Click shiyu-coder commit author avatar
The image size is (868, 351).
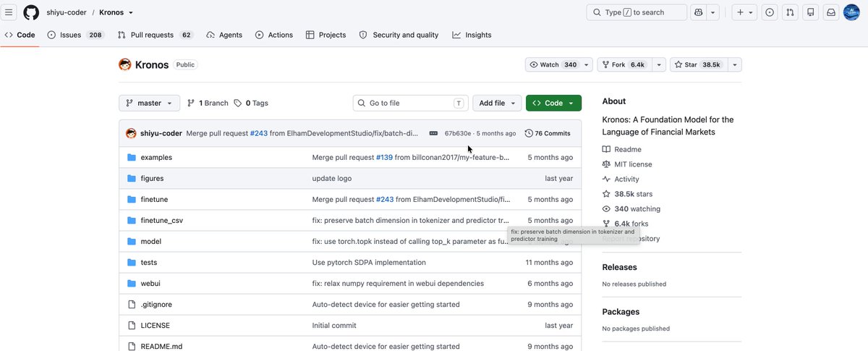coord(131,133)
